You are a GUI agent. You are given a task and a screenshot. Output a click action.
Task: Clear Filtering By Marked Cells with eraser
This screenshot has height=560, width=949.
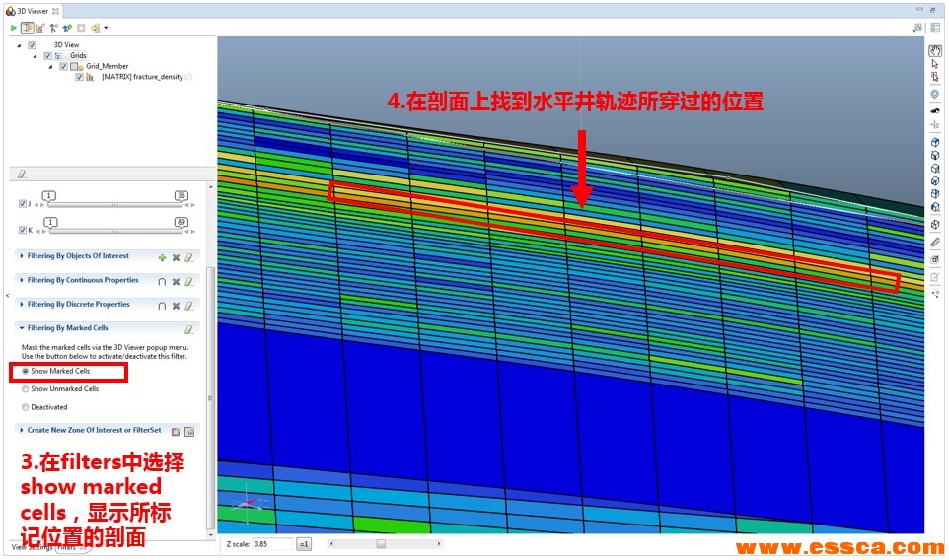[188, 329]
